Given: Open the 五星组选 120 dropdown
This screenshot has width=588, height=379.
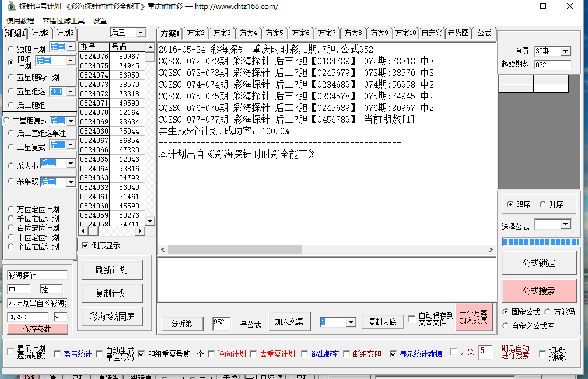Looking at the screenshot, I should 71,92.
